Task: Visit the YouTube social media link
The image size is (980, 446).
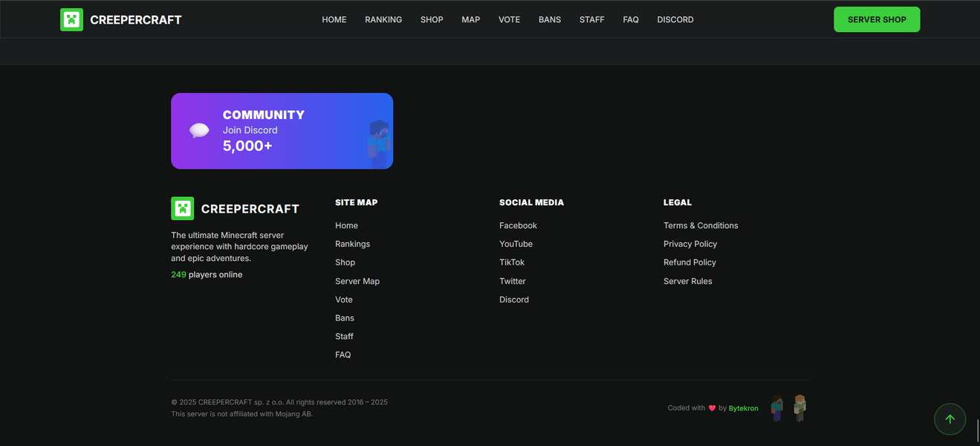Action: click(516, 244)
